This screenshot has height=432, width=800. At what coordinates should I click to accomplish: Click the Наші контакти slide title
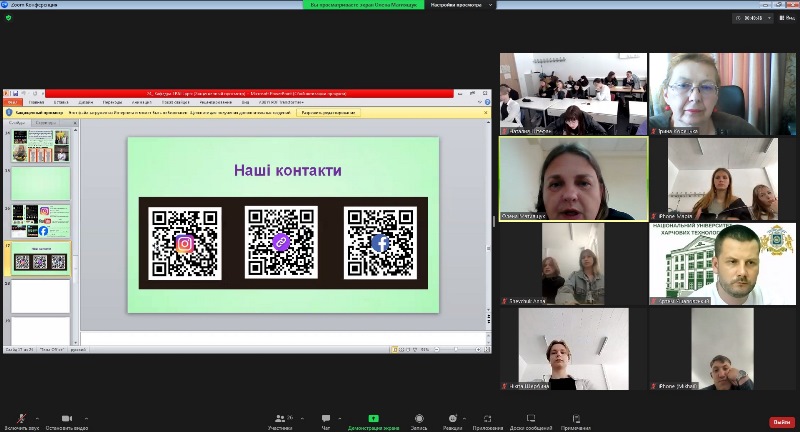(x=288, y=170)
